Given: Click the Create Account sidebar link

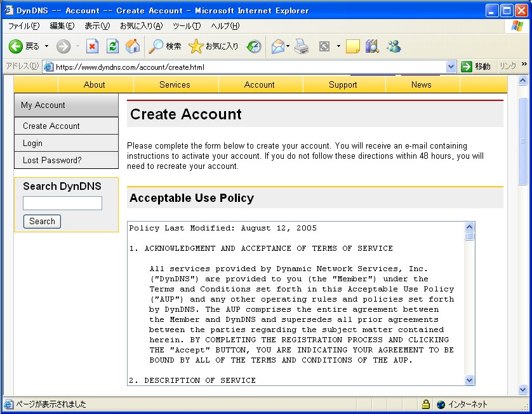Looking at the screenshot, I should click(x=66, y=126).
